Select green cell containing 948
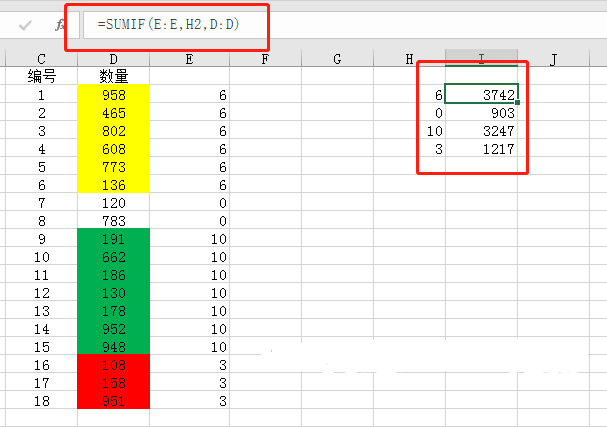The height and width of the screenshot is (427, 607). click(113, 346)
